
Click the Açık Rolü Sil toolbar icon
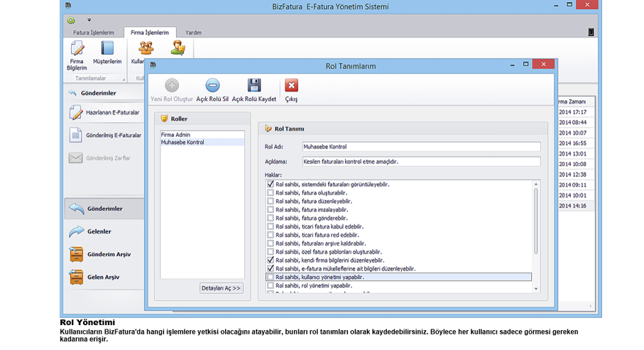(212, 87)
